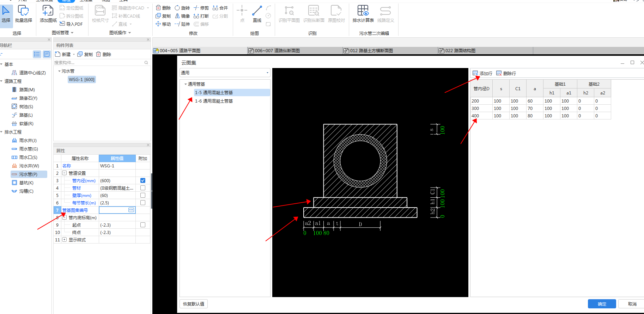The width and height of the screenshot is (644, 314).
Task: Click 确定 button
Action: coord(602,304)
